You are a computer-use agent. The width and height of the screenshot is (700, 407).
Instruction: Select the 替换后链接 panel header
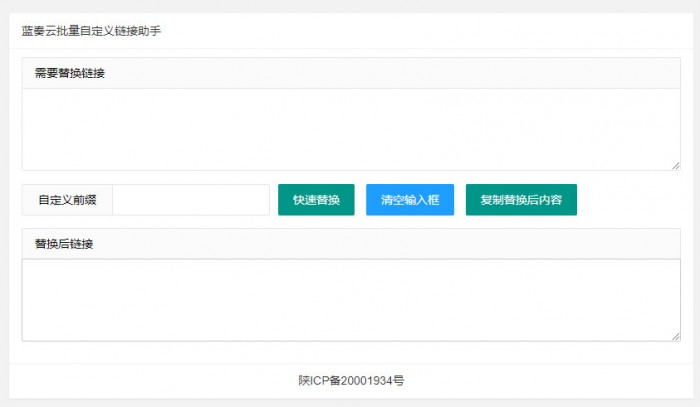coord(350,244)
